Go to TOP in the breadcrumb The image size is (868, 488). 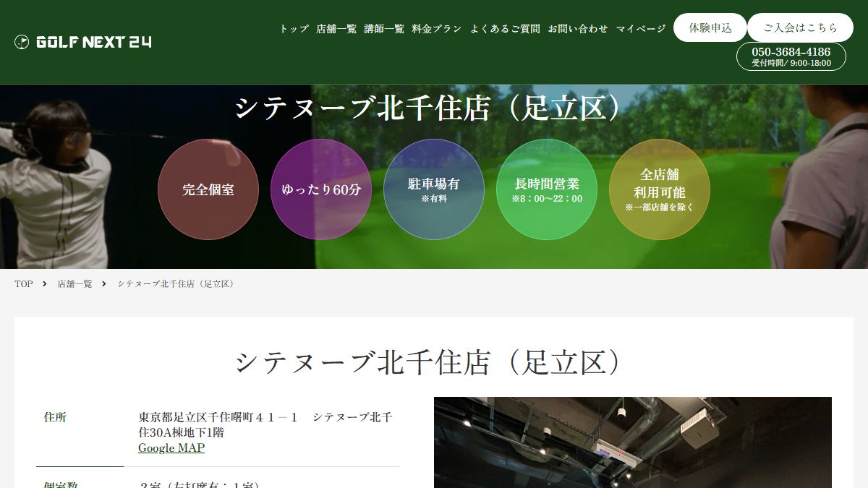click(x=24, y=284)
